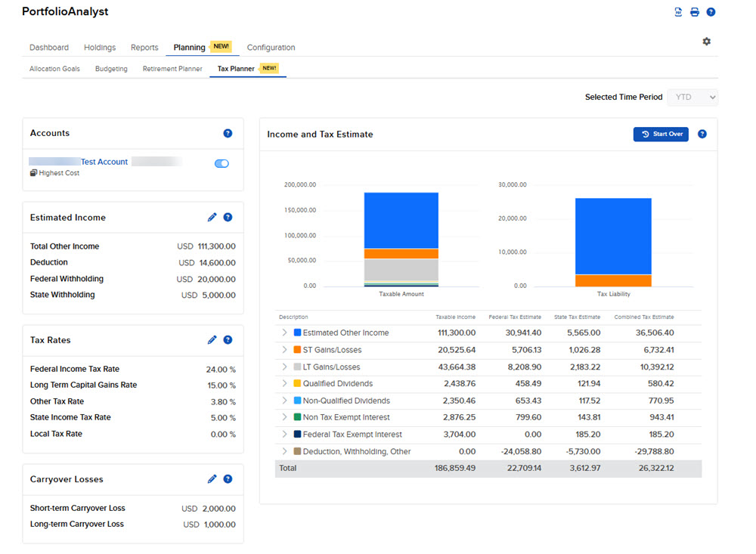
Task: Edit Carryover Losses with pencil icon
Action: pyautogui.click(x=212, y=478)
